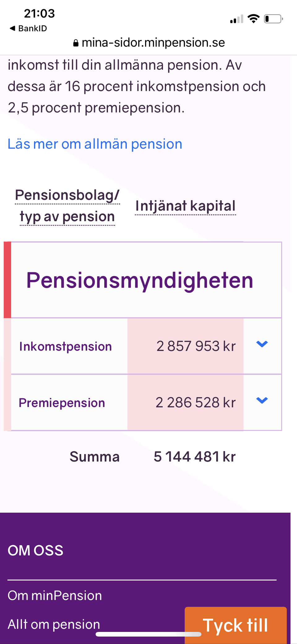This screenshot has width=297, height=644.
Task: Select the red accent bar beside Pensionsmyndigheten
Action: tap(7, 279)
